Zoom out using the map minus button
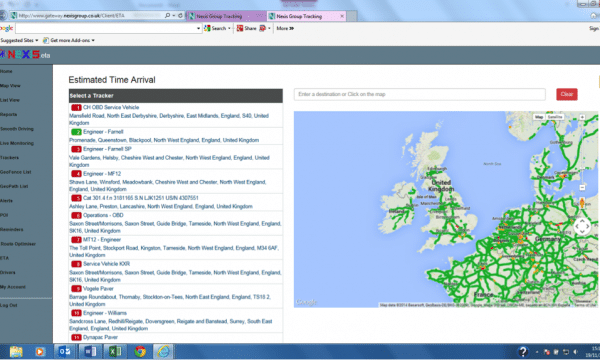Screen dimensions: 600x360 (582, 187)
